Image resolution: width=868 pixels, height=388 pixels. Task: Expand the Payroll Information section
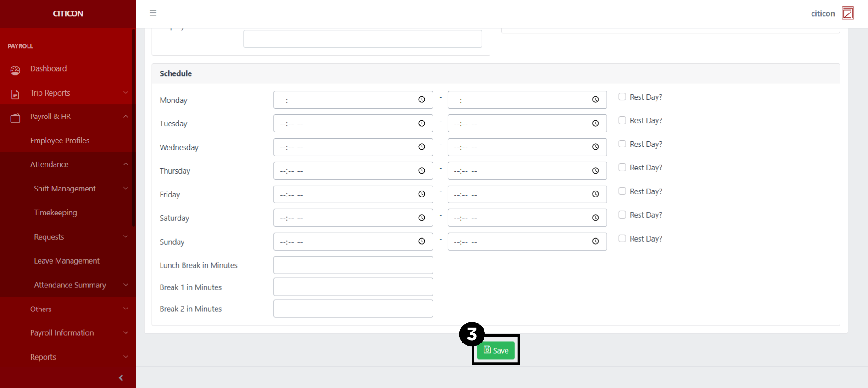pyautogui.click(x=125, y=333)
